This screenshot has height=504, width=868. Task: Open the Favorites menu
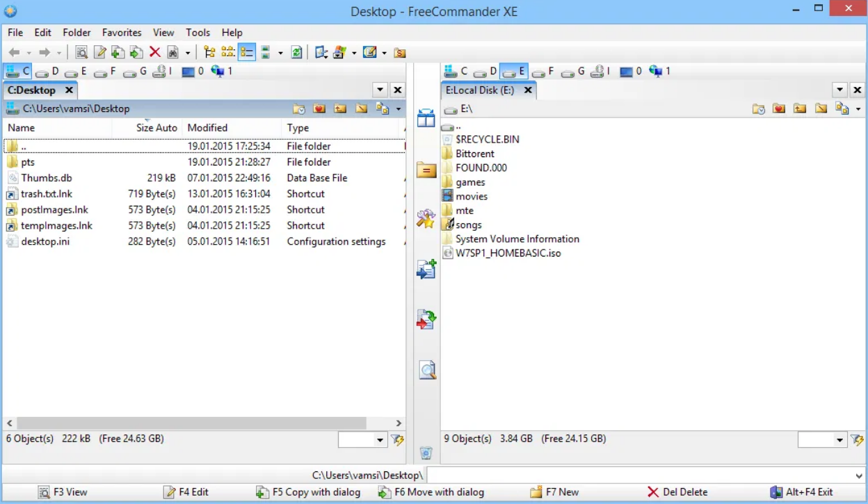click(122, 33)
